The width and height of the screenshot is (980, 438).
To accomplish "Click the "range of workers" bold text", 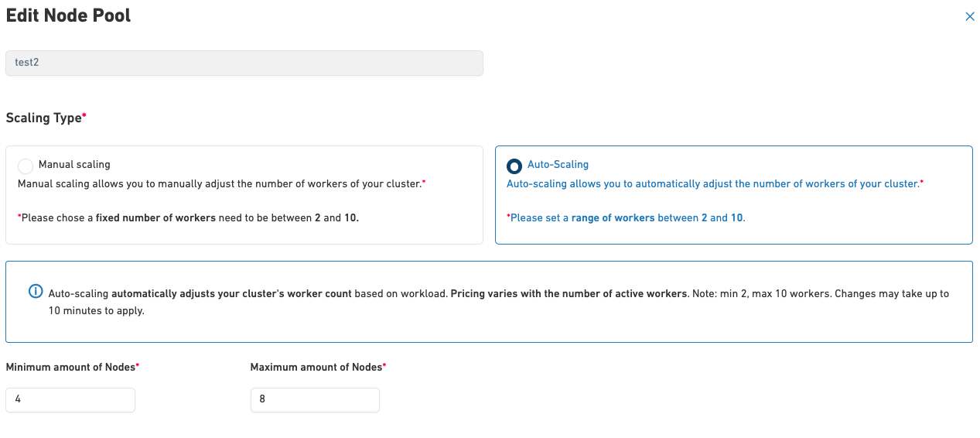I will 613,218.
